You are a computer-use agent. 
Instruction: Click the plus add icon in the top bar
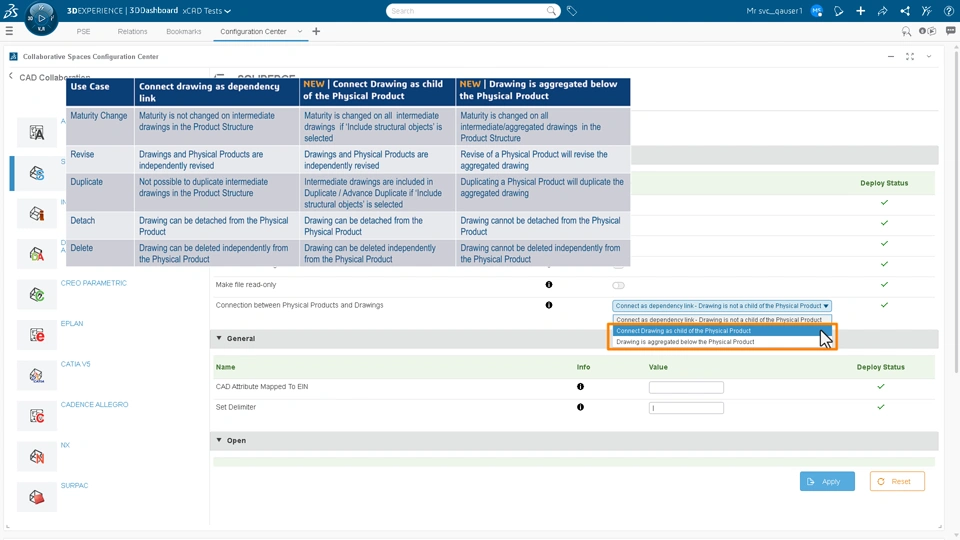pos(861,10)
